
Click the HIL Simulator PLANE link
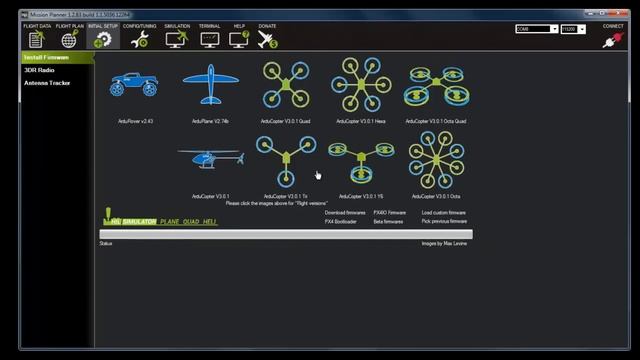point(169,222)
